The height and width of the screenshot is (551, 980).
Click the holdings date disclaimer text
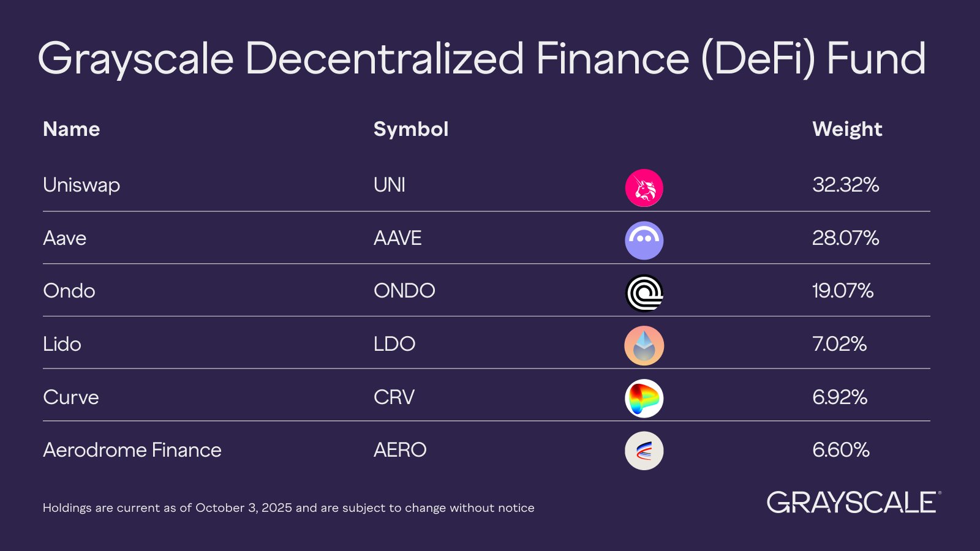point(288,508)
